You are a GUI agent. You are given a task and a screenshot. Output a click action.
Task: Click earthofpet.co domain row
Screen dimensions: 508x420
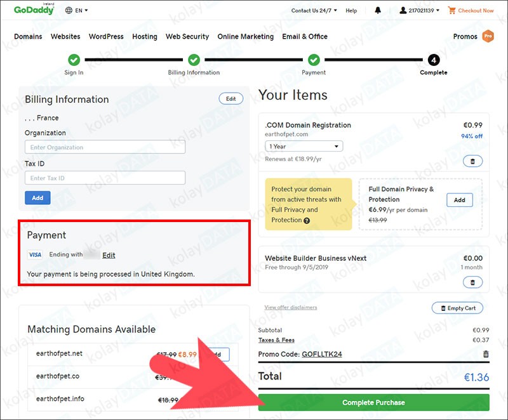click(133, 377)
